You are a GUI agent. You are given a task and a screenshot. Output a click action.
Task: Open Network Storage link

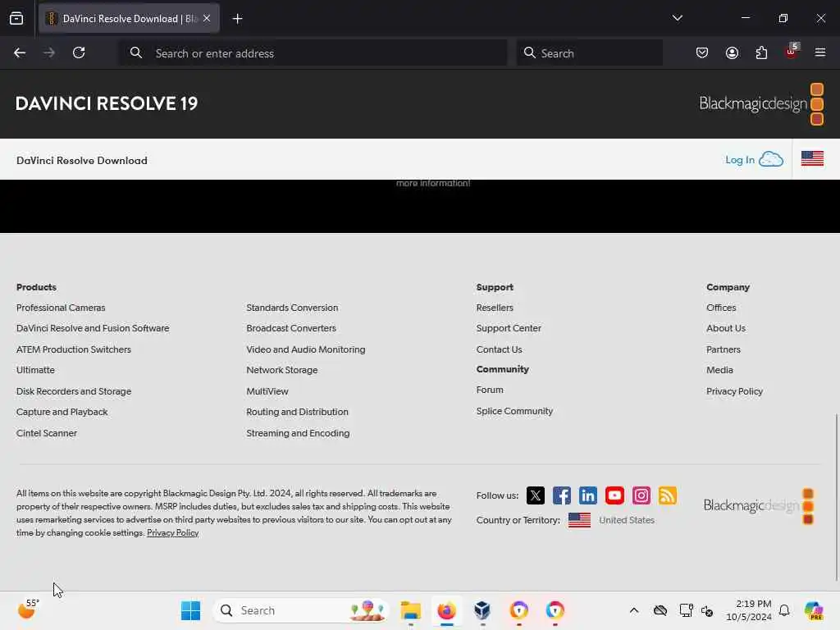(x=282, y=370)
